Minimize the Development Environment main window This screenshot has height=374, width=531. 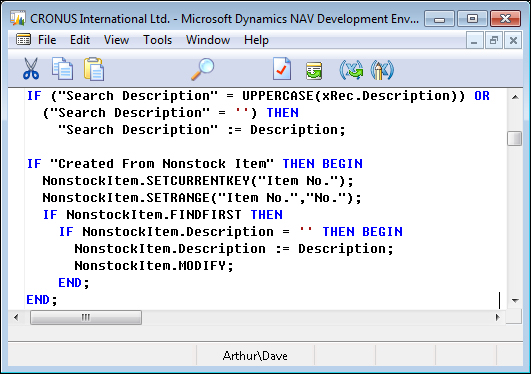point(439,19)
